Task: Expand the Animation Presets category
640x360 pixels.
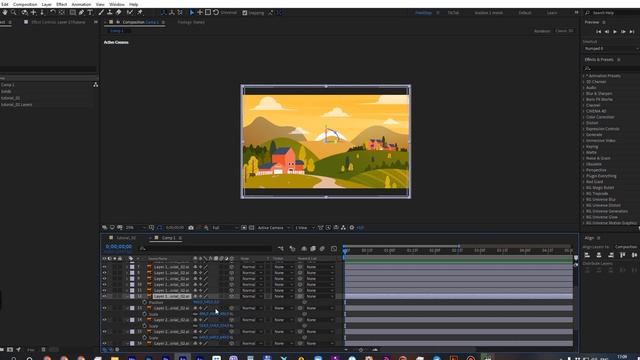Action: tap(584, 76)
